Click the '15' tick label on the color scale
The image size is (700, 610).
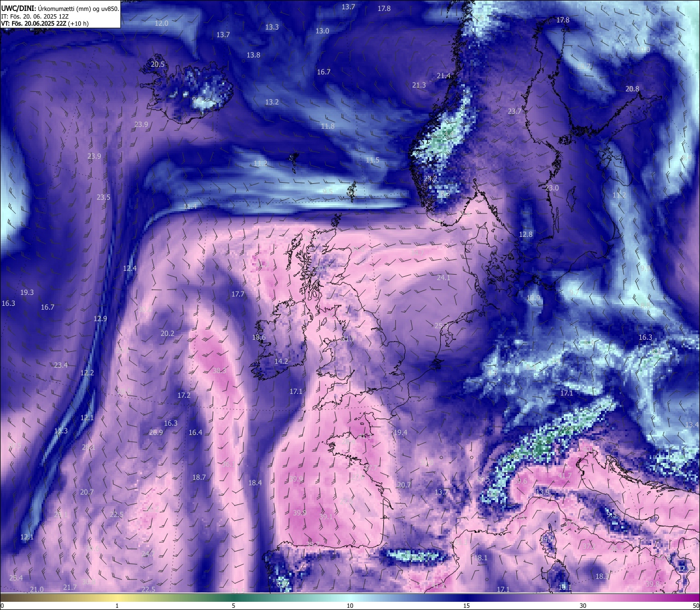[x=466, y=606]
